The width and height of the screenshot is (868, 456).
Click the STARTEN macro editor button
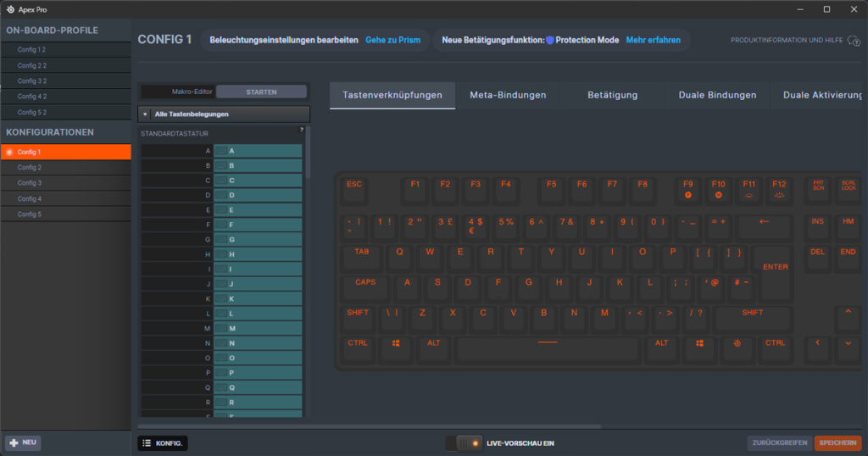point(261,92)
